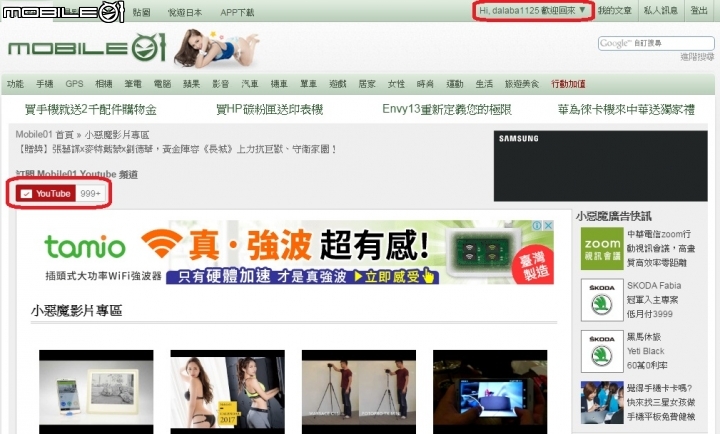The width and height of the screenshot is (720, 434).
Task: Expand the dalaba1125 user greeting dropdown
Action: [x=533, y=10]
